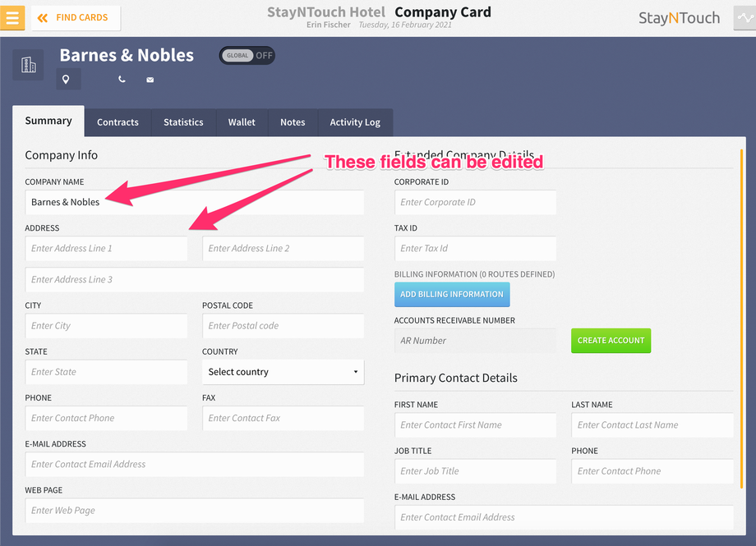Click the AR Number field

pyautogui.click(x=475, y=341)
